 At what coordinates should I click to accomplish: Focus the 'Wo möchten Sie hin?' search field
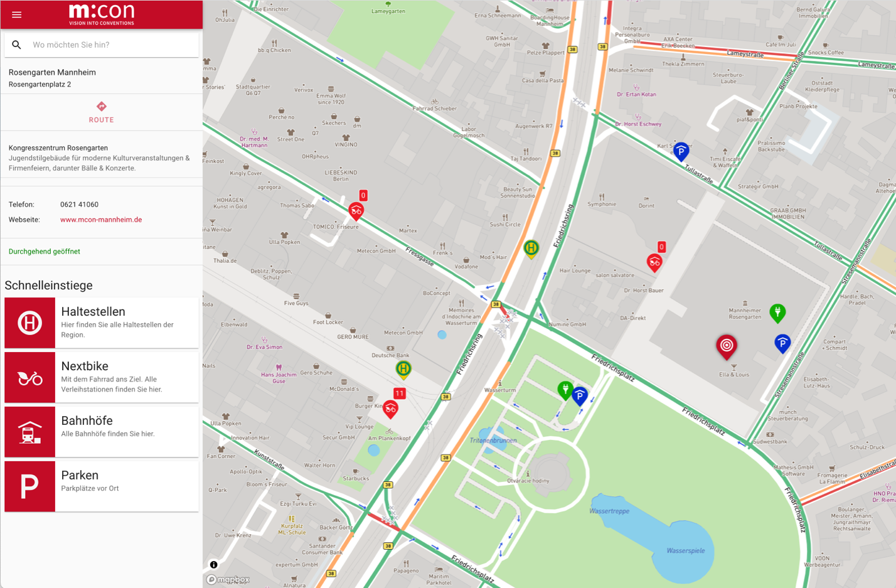click(x=102, y=45)
